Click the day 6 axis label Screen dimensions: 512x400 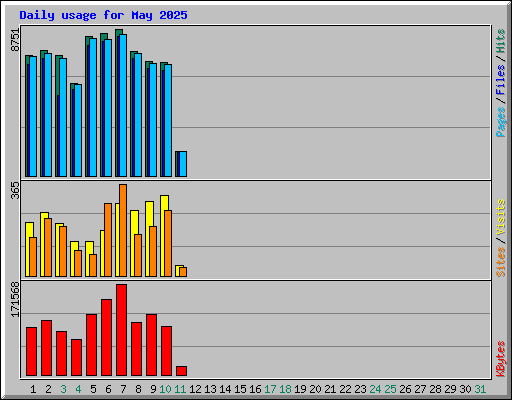pos(108,389)
